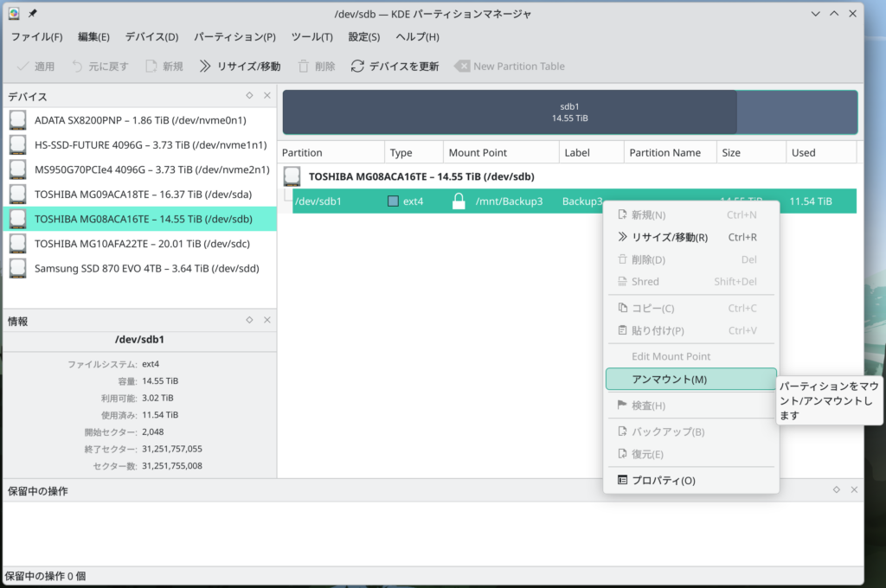Float the デバイス panel with its diamond icon
Screen dimensions: 886x588
(x=249, y=96)
